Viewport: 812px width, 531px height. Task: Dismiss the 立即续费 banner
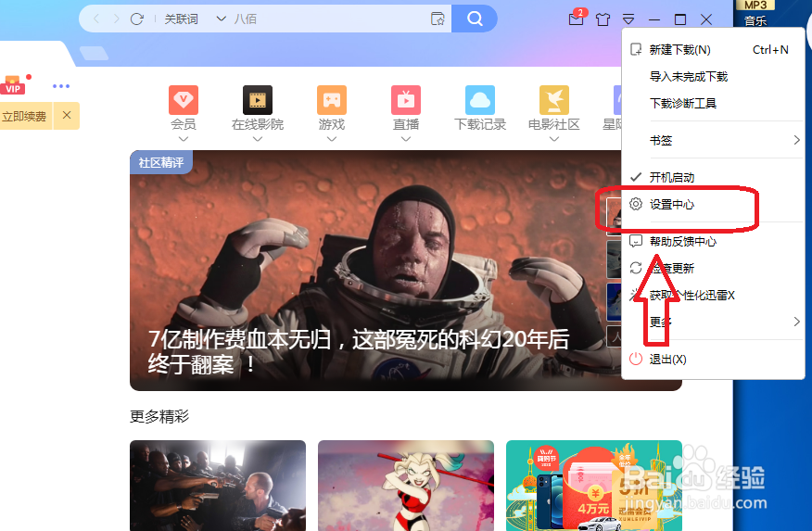67,115
